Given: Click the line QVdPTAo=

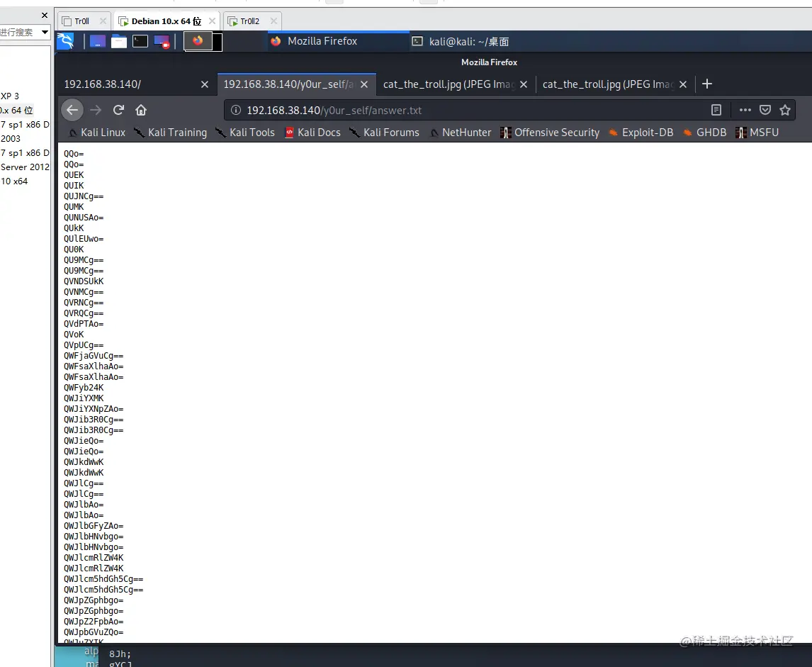Looking at the screenshot, I should coord(84,324).
